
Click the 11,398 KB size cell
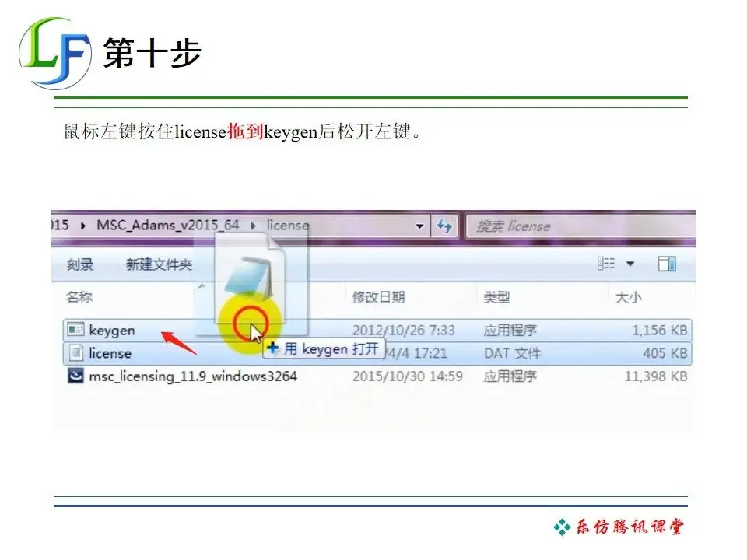pyautogui.click(x=656, y=376)
